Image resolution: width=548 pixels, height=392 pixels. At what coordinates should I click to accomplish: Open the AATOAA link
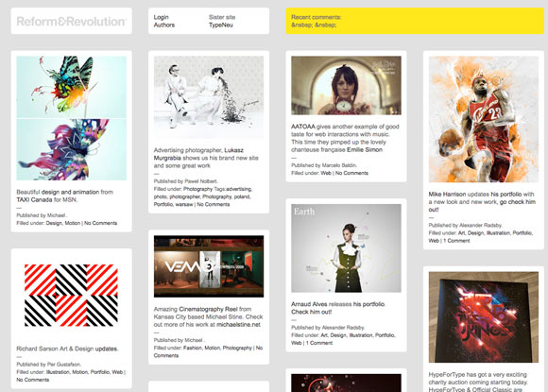pyautogui.click(x=303, y=127)
